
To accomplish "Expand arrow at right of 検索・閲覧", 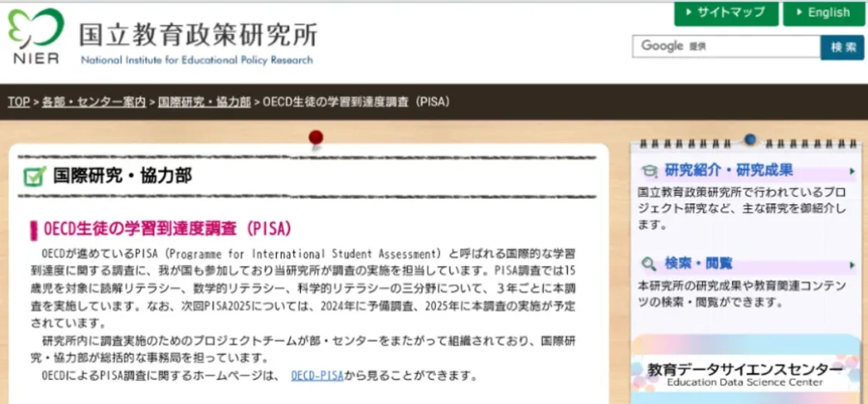I will 852,266.
